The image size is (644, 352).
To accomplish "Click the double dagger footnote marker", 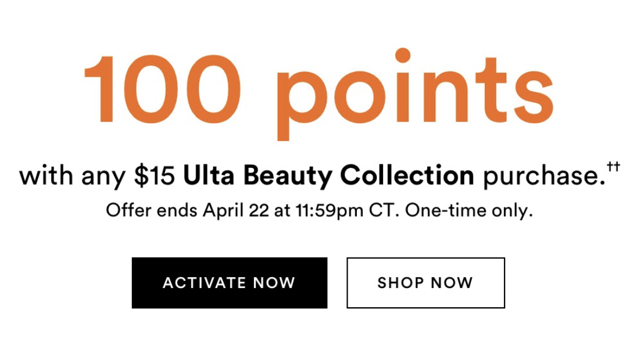I will tap(613, 166).
